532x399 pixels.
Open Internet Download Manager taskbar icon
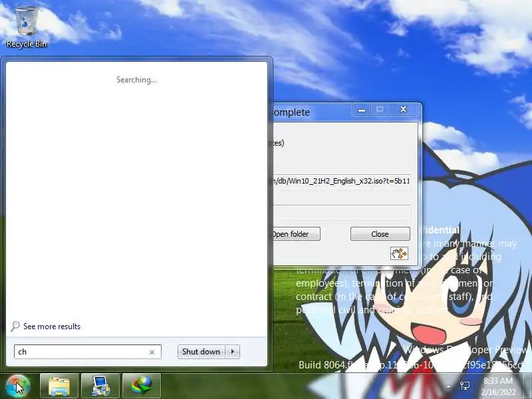pos(142,386)
